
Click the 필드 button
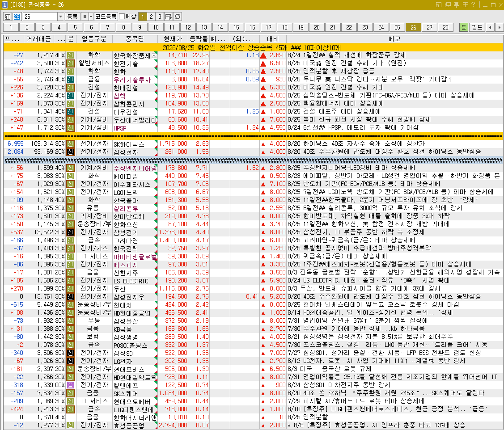click(x=477, y=27)
